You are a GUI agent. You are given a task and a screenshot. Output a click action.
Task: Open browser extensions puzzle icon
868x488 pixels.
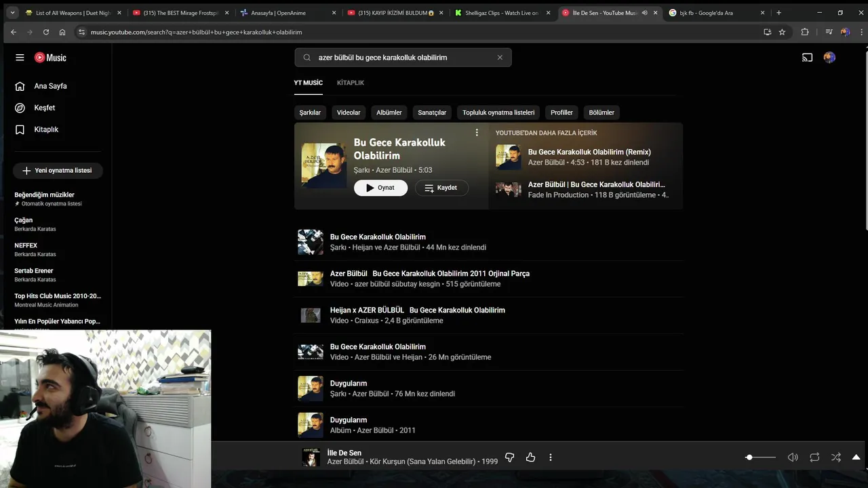point(805,32)
